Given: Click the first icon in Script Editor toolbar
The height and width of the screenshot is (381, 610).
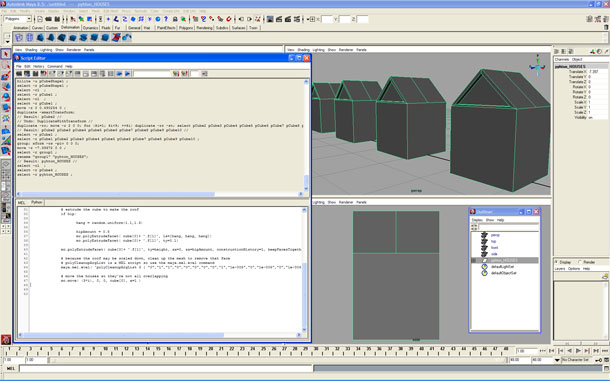Looking at the screenshot, I should (19, 74).
